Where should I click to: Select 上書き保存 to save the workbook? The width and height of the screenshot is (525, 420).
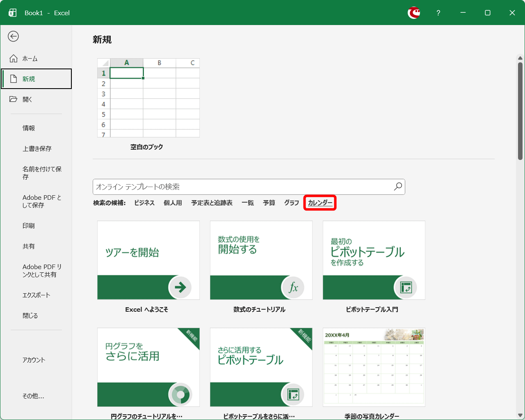[37, 148]
